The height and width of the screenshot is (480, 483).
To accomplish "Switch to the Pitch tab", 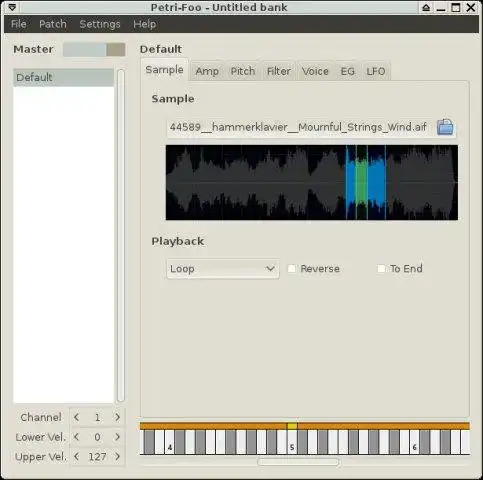I will click(x=243, y=71).
